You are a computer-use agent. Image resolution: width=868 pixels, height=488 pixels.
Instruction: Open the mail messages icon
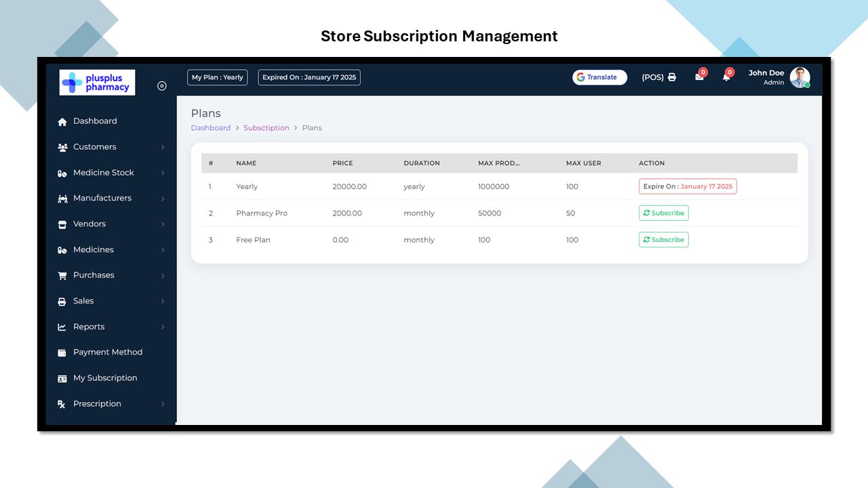(x=699, y=77)
